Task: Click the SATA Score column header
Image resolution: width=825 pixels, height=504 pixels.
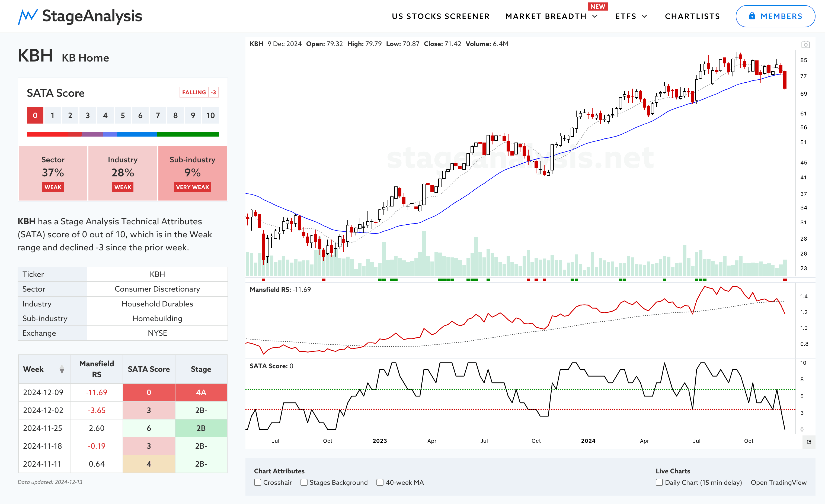Action: click(149, 369)
